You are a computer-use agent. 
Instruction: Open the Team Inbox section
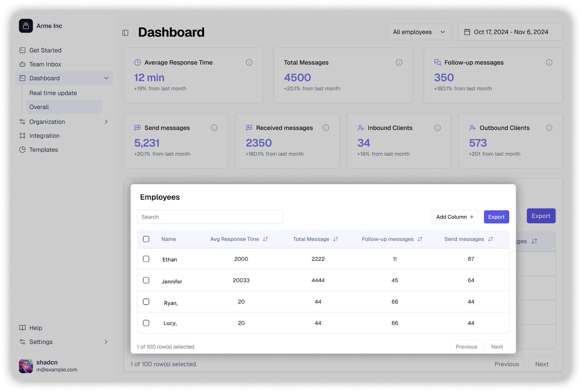45,64
